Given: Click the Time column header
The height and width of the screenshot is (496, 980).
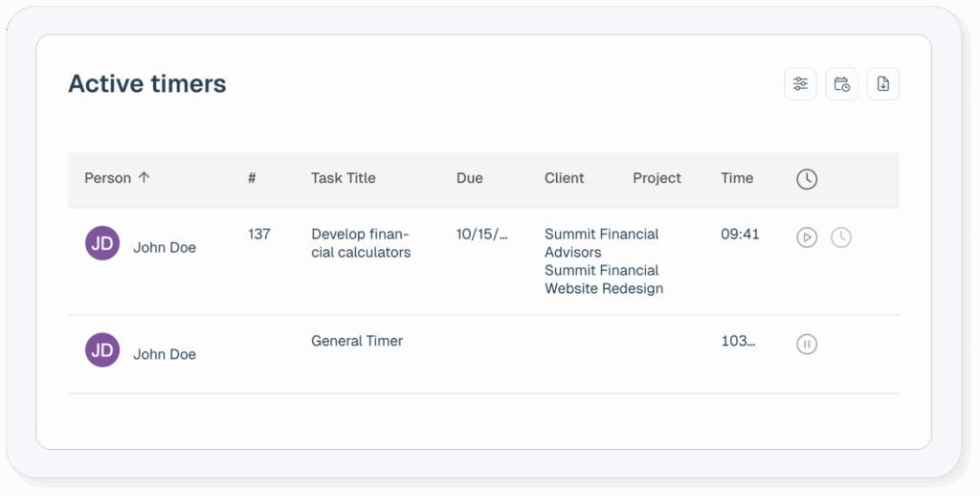Looking at the screenshot, I should tap(737, 178).
